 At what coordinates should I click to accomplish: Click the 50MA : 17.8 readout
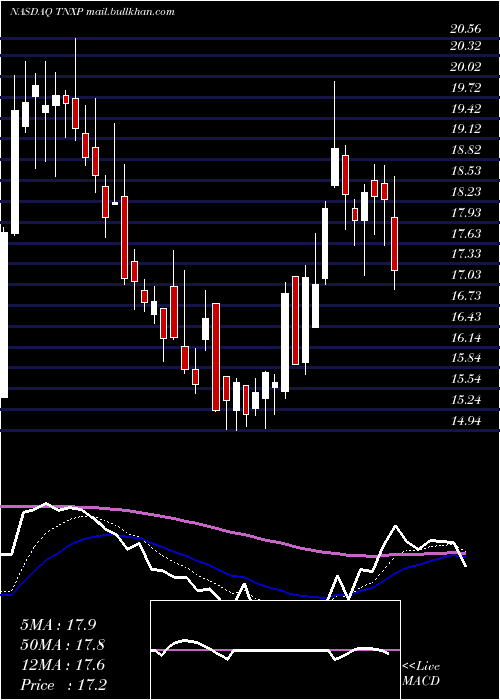tap(62, 645)
